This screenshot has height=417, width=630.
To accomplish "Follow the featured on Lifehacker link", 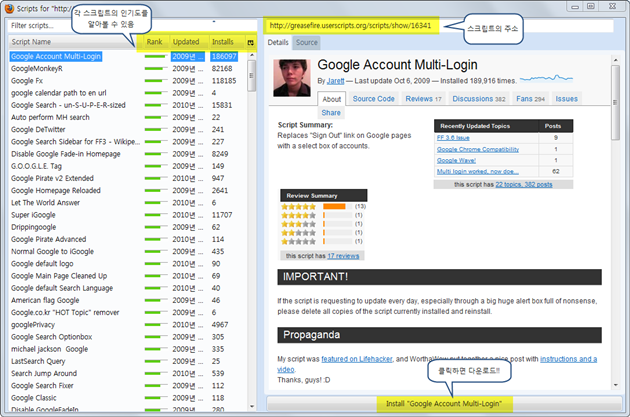I will pyautogui.click(x=357, y=359).
